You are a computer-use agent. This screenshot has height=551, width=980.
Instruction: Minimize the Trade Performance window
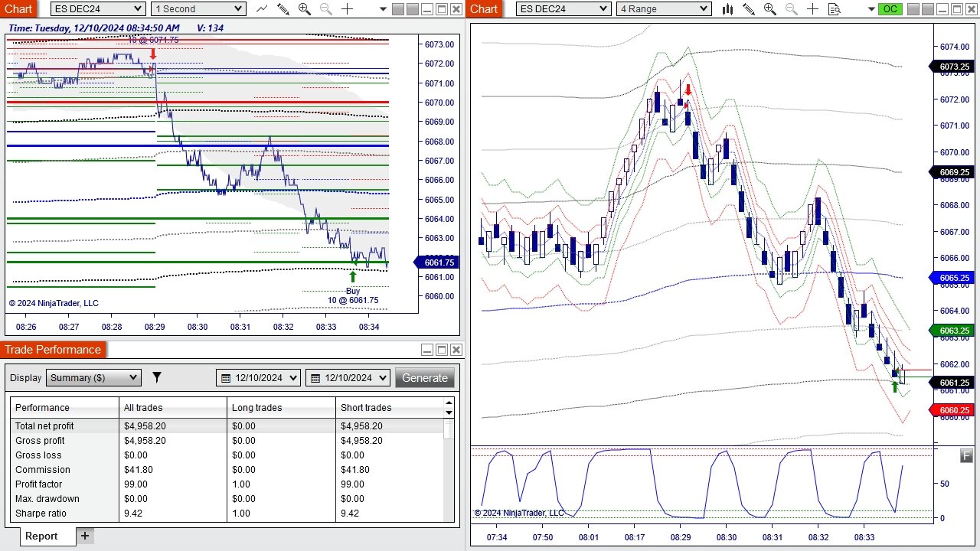click(x=427, y=350)
